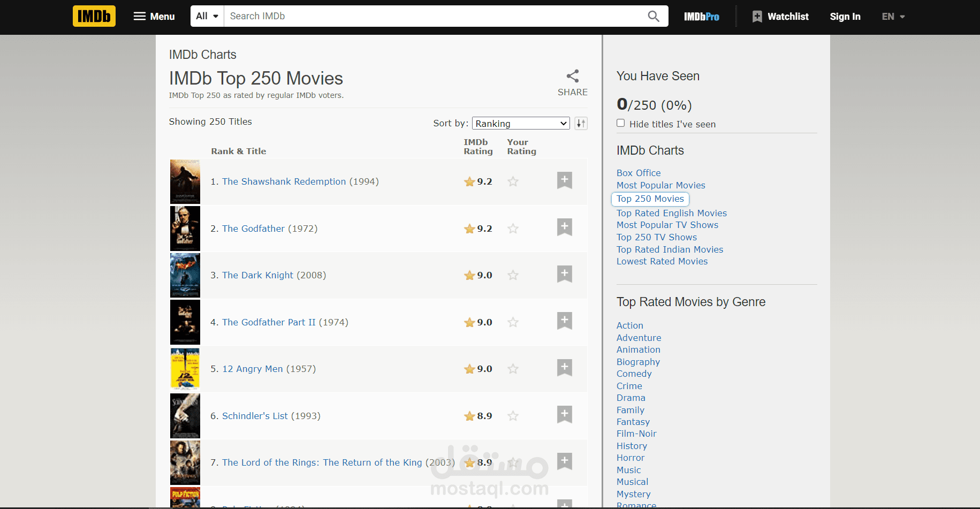
Task: Click the Search IMDb input field
Action: point(434,16)
